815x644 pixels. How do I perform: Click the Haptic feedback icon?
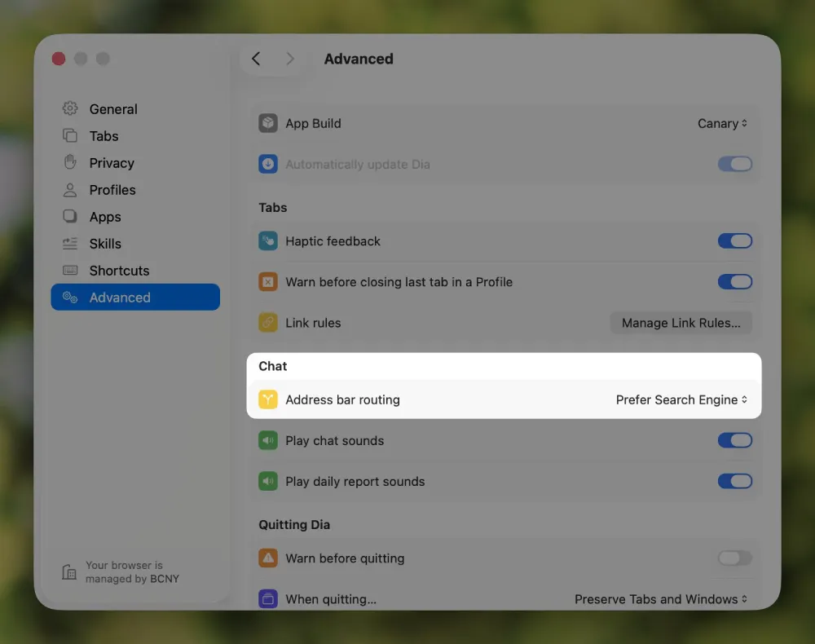point(267,241)
